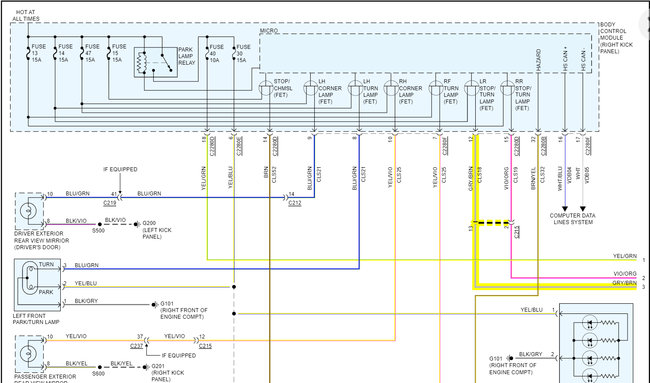The image size is (650, 383).
Task: Click the S600 splice dot
Action: pyautogui.click(x=99, y=367)
